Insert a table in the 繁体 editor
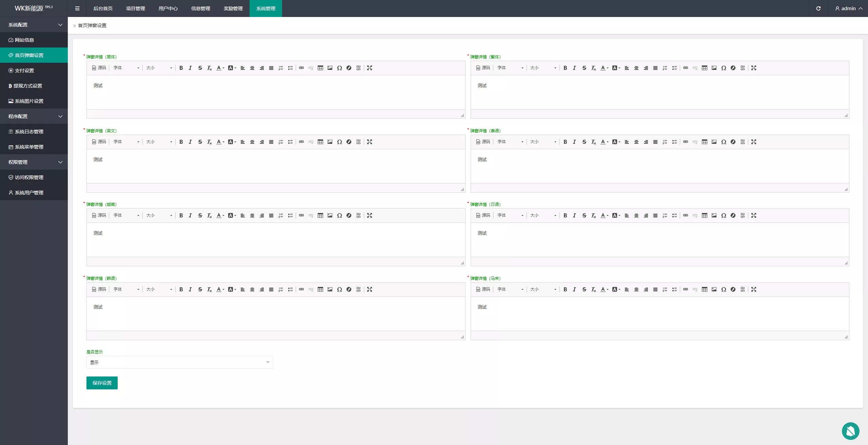 (704, 68)
